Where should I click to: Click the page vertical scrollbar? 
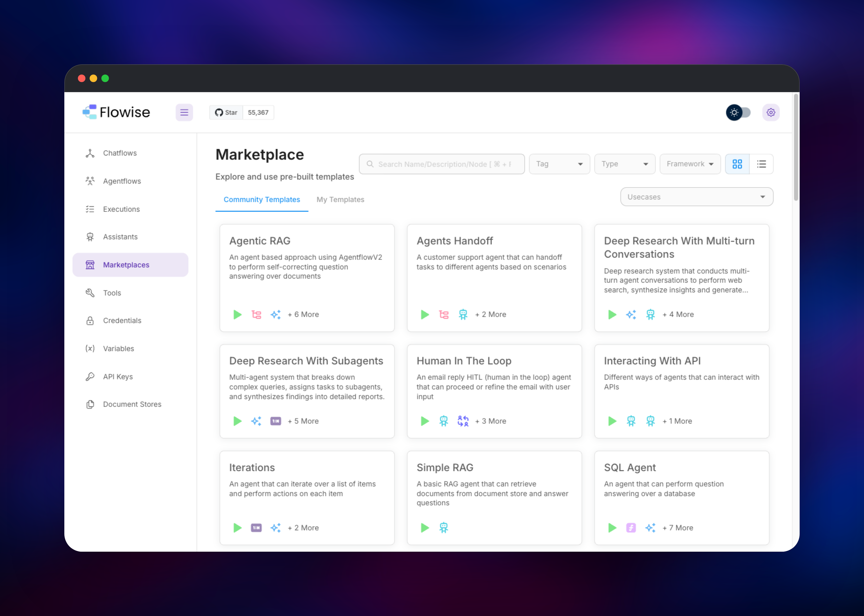pyautogui.click(x=796, y=148)
